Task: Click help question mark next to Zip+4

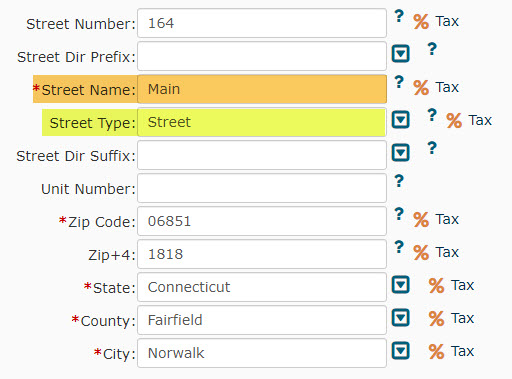Action: point(399,247)
